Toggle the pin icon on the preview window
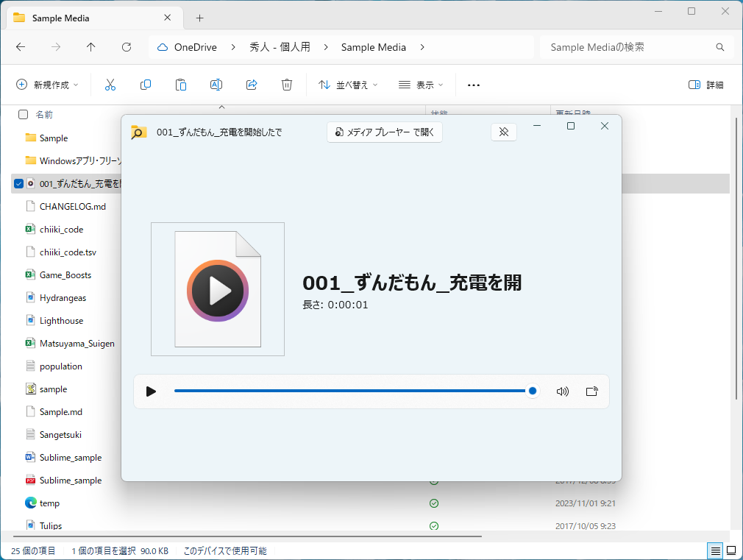 pos(504,132)
